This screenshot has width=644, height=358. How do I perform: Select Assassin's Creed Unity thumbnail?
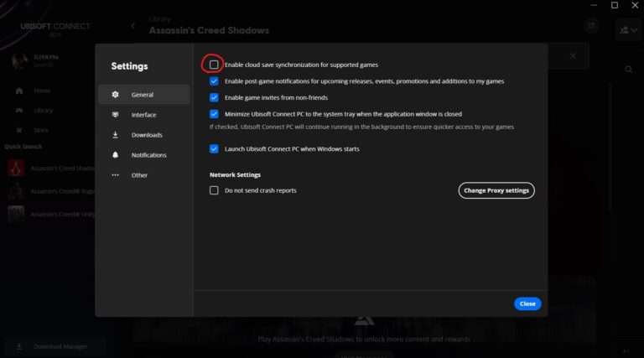[x=16, y=215]
